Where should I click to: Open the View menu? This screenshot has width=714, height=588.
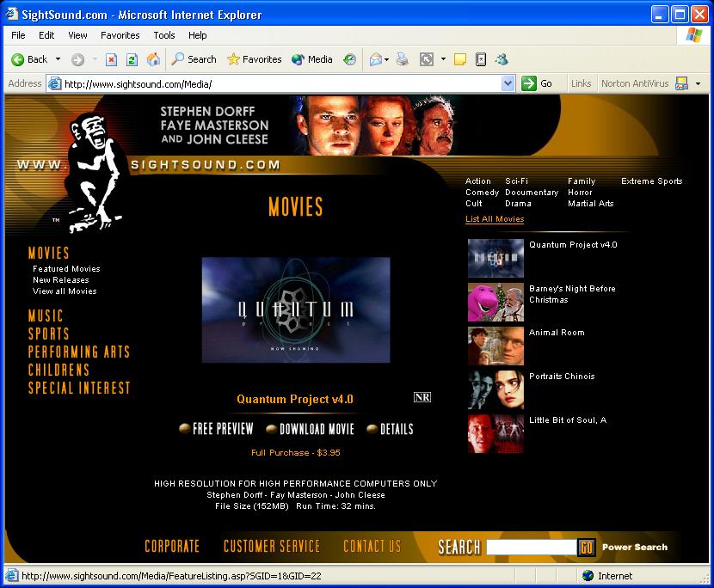pos(77,35)
